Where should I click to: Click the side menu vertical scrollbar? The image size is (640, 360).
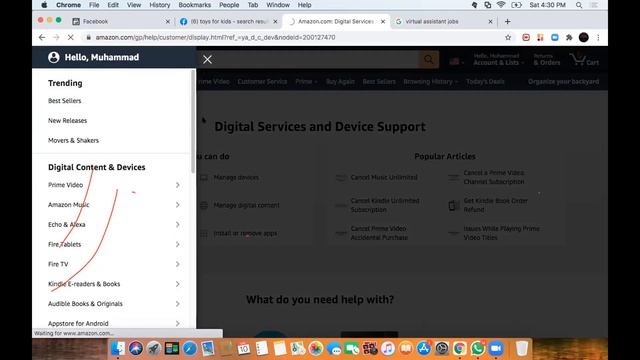(193, 122)
